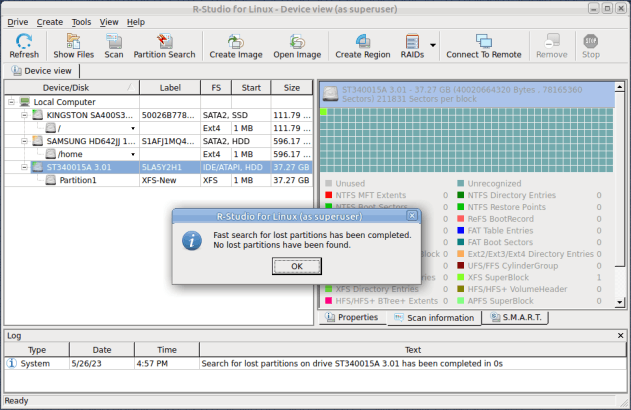The height and width of the screenshot is (410, 631).
Task: Click the Refresh toolbar icon
Action: 24,46
